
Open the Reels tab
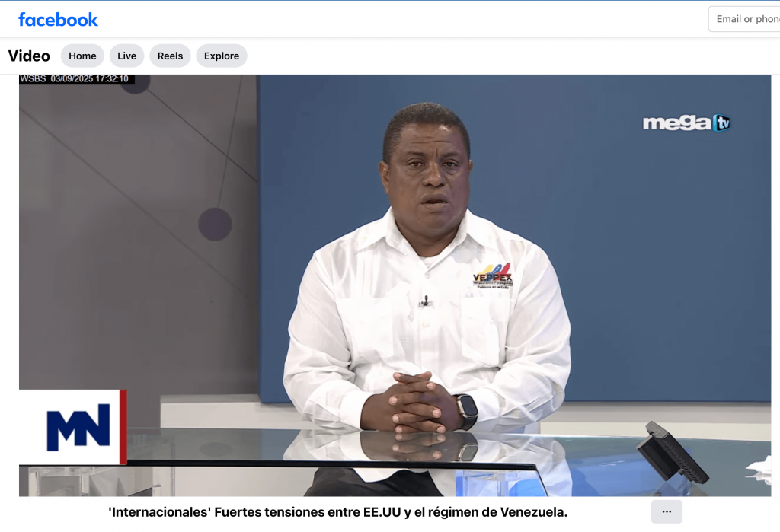point(170,56)
